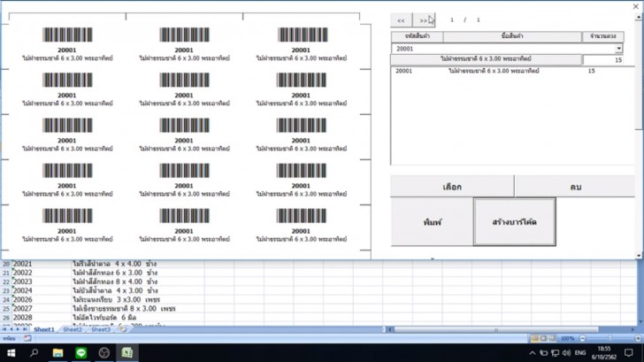Show hidden system tray icons

tap(533, 353)
